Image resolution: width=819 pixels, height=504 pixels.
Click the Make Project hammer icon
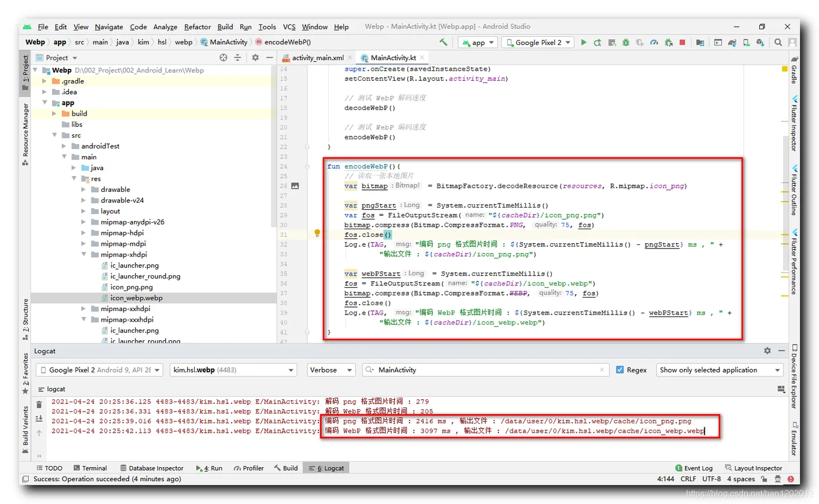tap(443, 42)
